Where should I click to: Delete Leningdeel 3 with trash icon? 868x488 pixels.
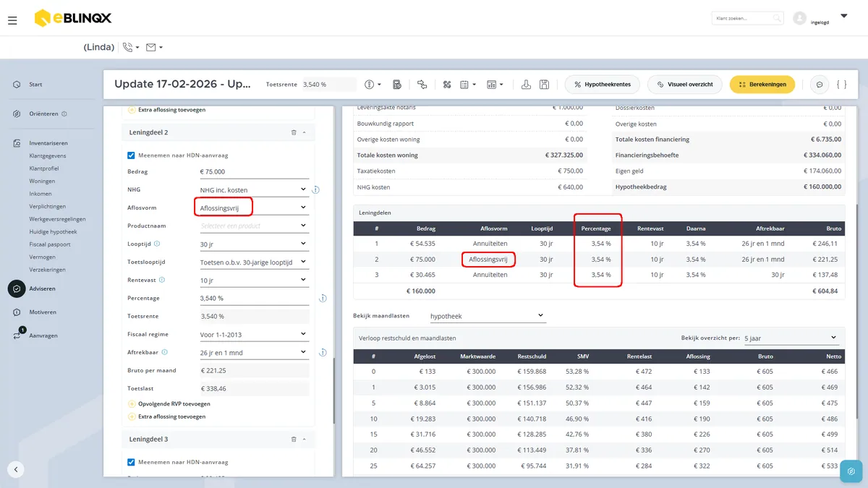[x=294, y=440]
